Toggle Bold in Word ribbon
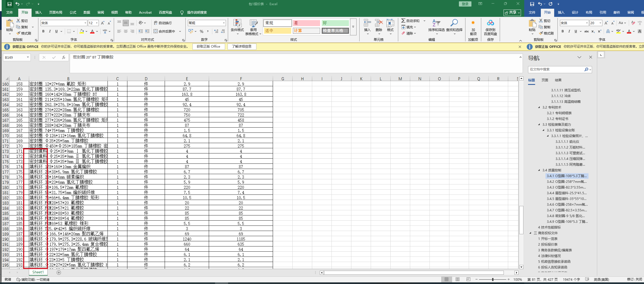 click(563, 31)
